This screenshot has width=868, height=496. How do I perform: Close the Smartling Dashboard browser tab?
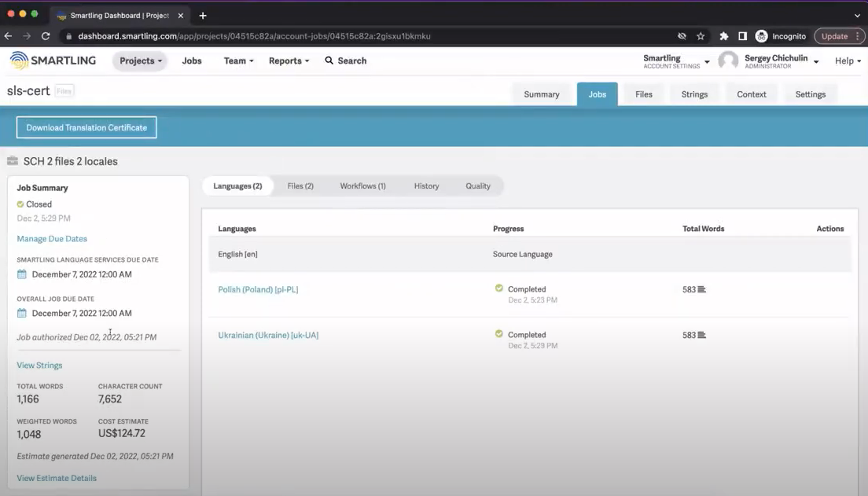pos(181,16)
